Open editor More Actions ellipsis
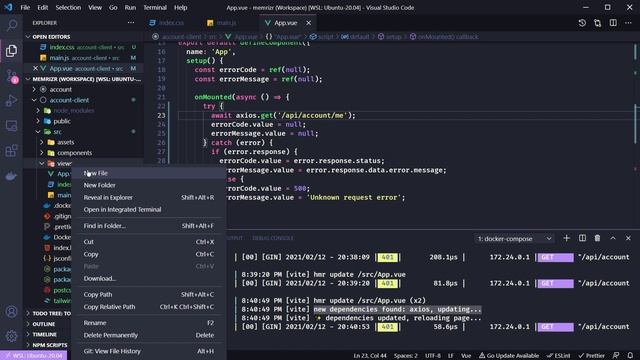 (628, 23)
